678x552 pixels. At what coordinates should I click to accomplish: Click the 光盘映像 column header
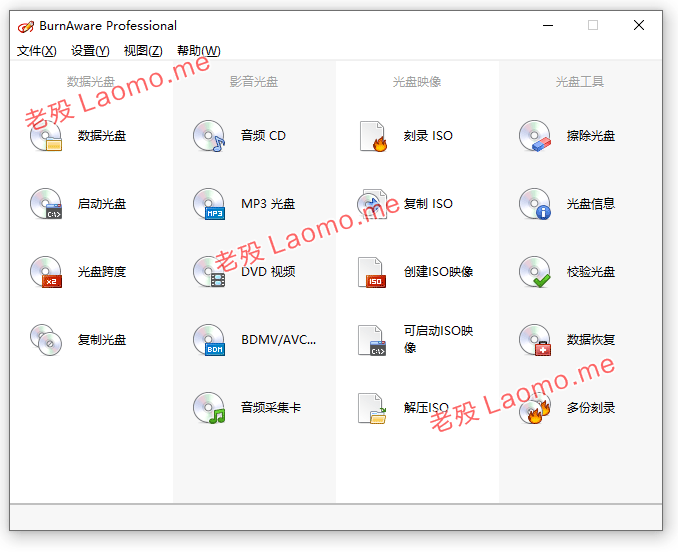(x=417, y=82)
